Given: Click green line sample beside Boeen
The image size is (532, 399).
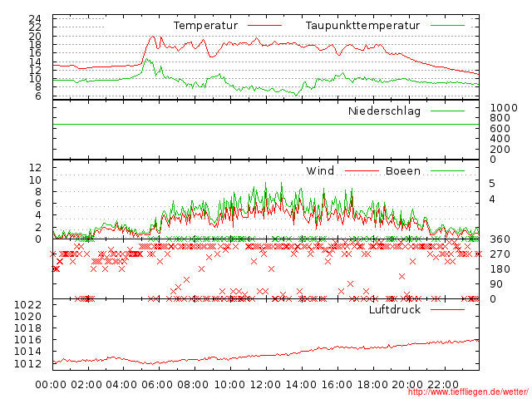Looking at the screenshot, I should 447,171.
